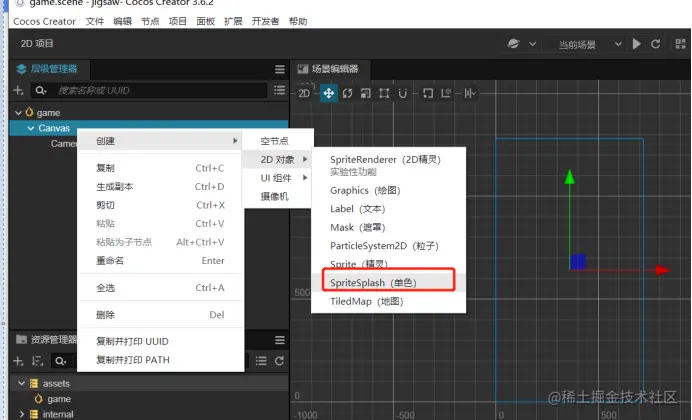Click the refresh preview icon
The image size is (692, 420).
click(x=655, y=44)
